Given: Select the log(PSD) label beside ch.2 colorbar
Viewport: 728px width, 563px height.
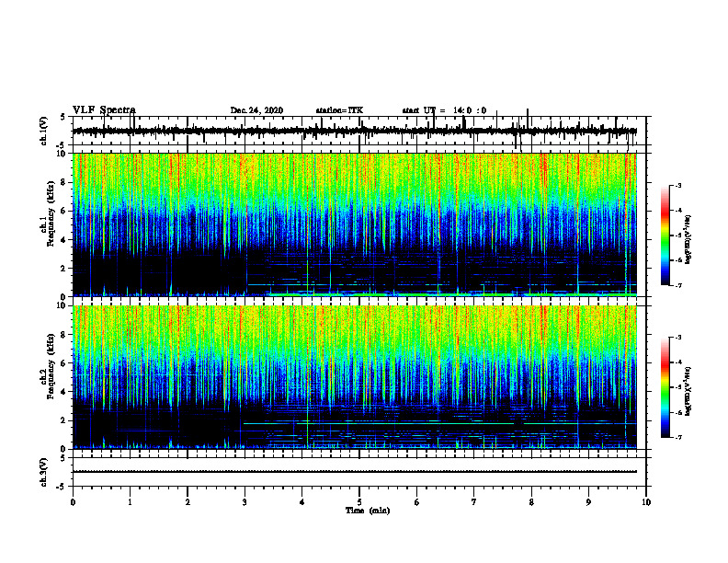Looking at the screenshot, I should tap(688, 391).
